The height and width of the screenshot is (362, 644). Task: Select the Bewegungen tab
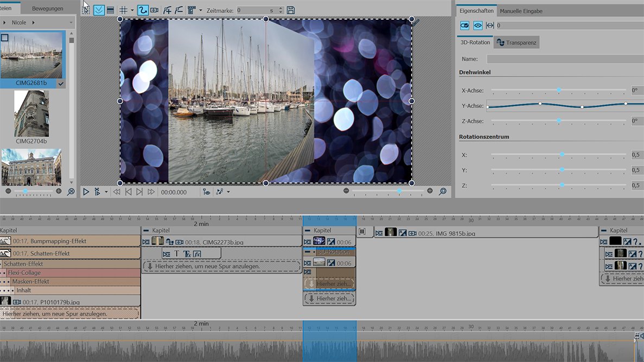pyautogui.click(x=47, y=9)
